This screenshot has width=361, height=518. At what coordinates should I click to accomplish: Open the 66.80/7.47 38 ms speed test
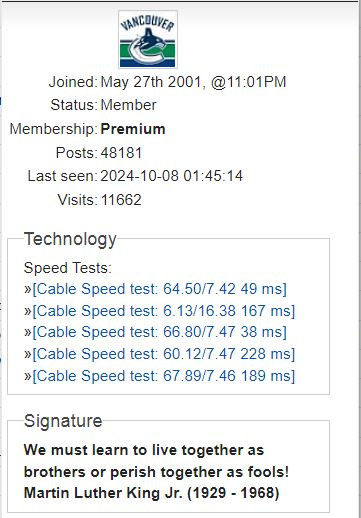(159, 332)
